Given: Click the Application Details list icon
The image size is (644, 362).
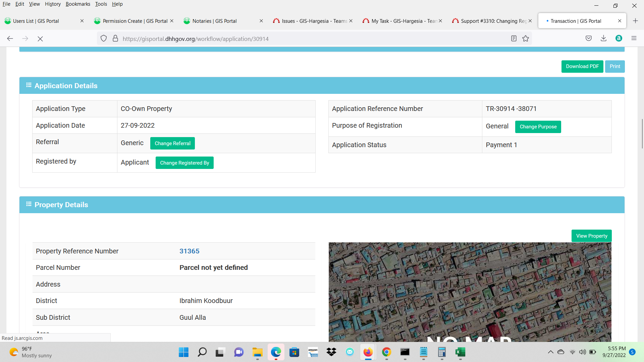Looking at the screenshot, I should coord(29,85).
